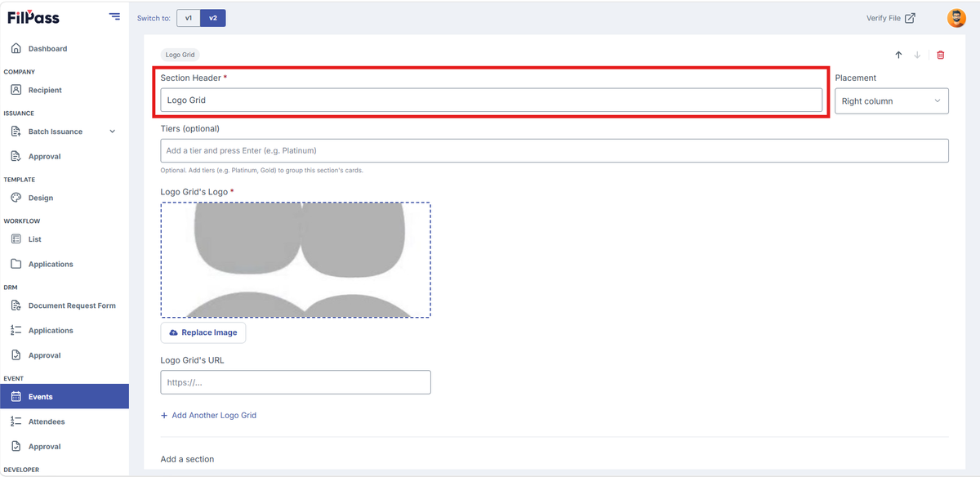Click the Recipient person icon
Screen dimensions: 980x477
pyautogui.click(x=16, y=90)
